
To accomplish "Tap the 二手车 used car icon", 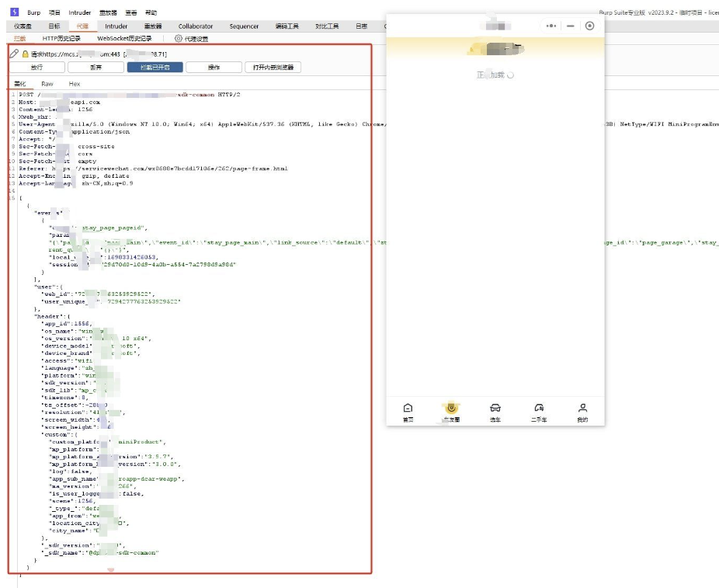I will point(539,410).
